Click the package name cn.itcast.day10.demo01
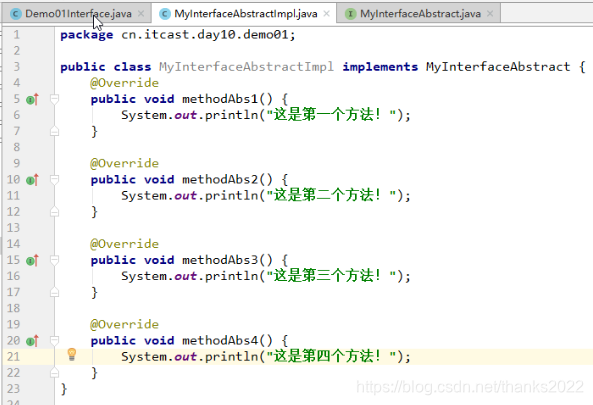Image resolution: width=593 pixels, height=405 pixels. tap(205, 35)
